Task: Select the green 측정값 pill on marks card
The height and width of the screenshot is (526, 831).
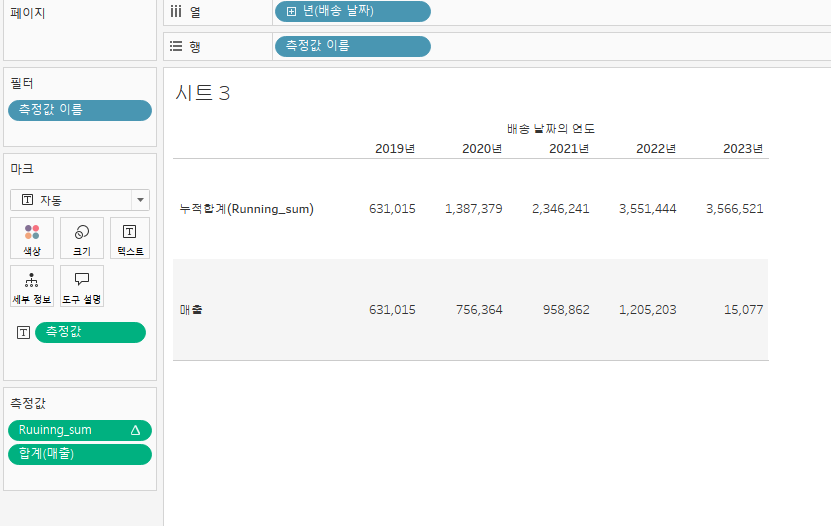Action: [91, 332]
